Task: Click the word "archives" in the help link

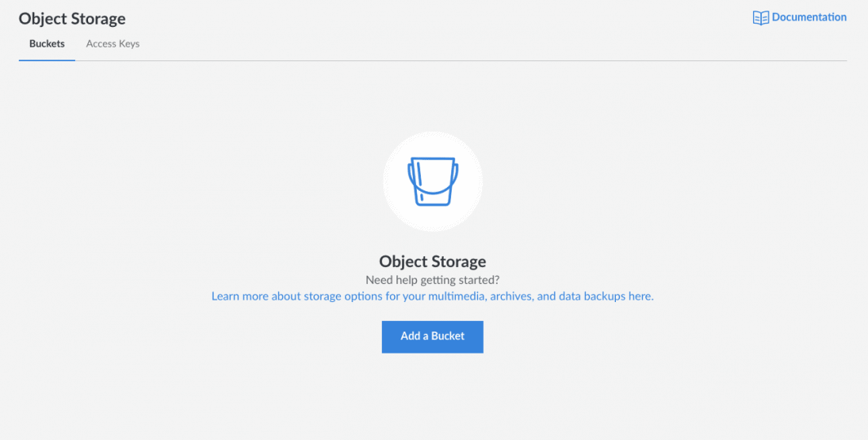Action: [510, 296]
